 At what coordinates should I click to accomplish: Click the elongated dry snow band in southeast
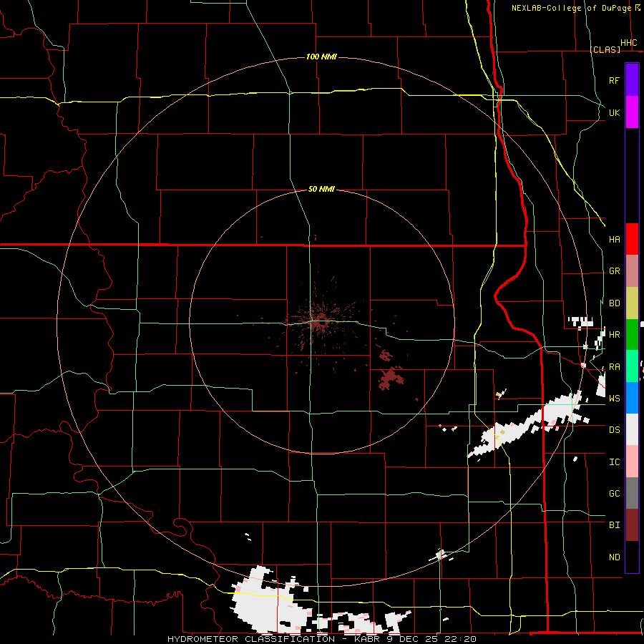pyautogui.click(x=528, y=426)
